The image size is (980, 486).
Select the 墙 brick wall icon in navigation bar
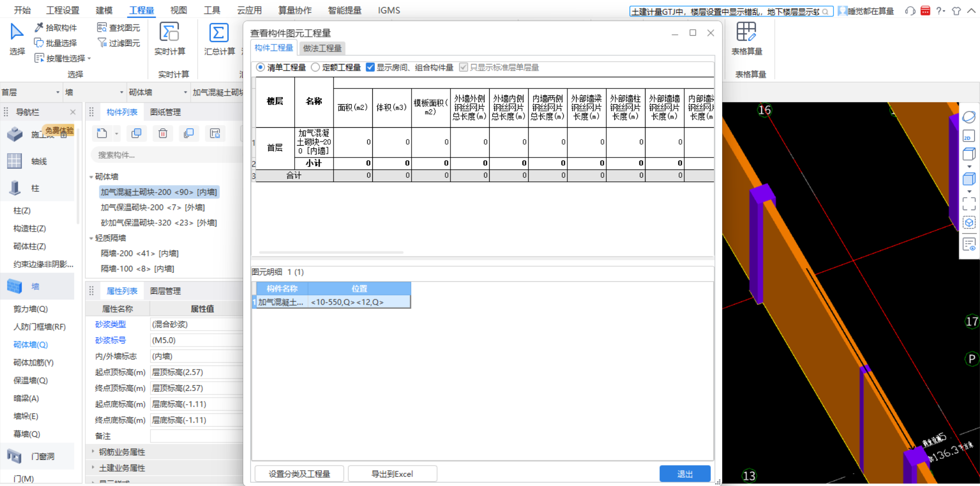[14, 287]
